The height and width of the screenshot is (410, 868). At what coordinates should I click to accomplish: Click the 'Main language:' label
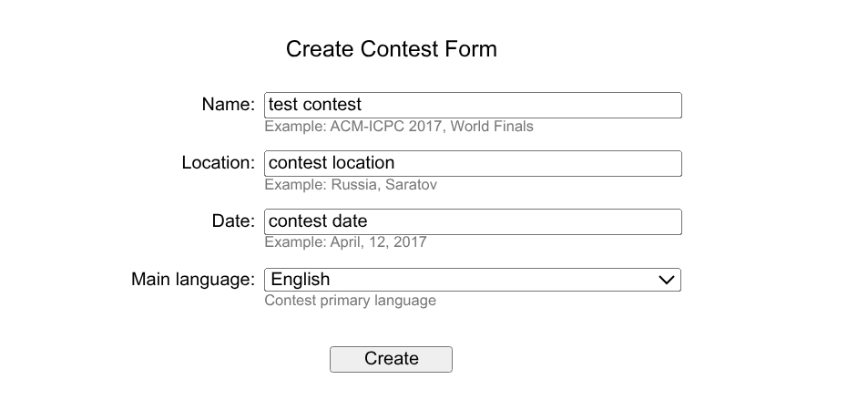pyautogui.click(x=193, y=280)
